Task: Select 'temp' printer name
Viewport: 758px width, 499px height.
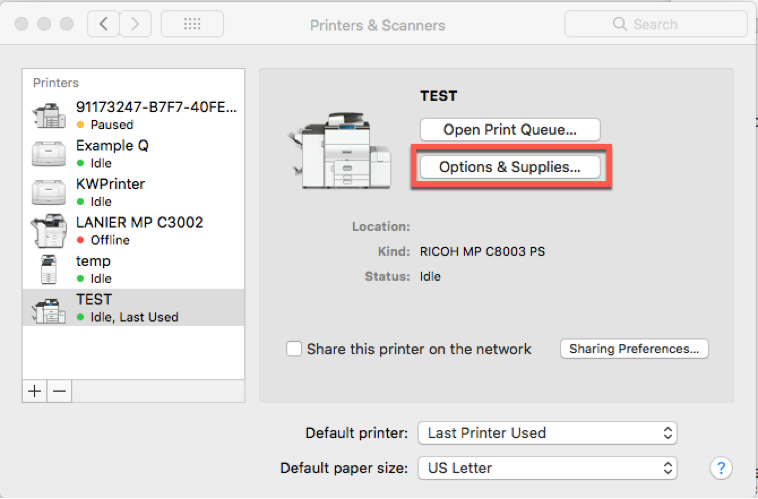Action: point(93,261)
